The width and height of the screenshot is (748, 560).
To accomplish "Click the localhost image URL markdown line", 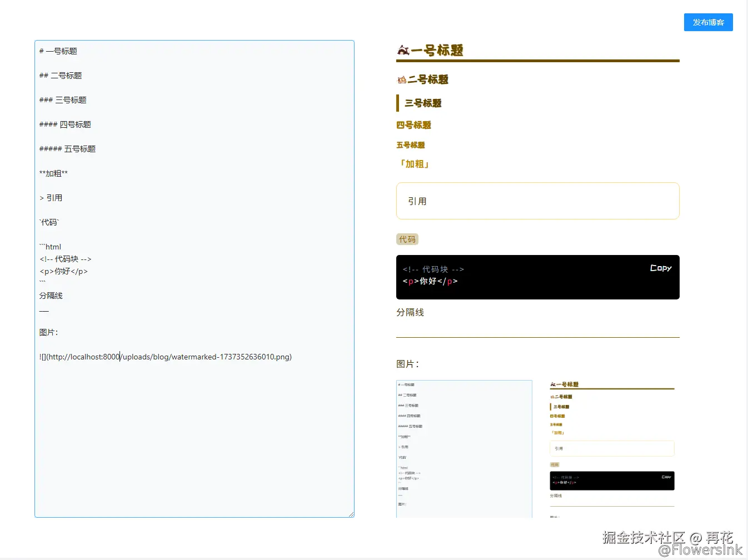I will click(166, 357).
